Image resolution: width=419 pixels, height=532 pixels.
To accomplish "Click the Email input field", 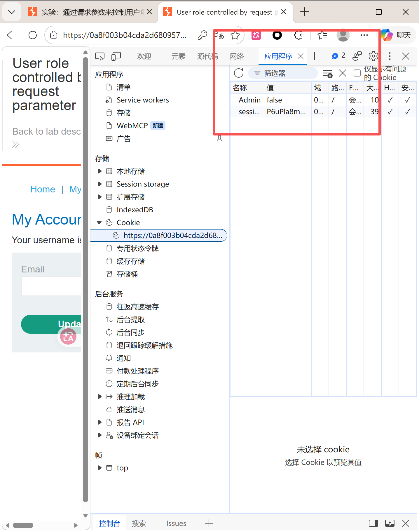I will coord(51,286).
